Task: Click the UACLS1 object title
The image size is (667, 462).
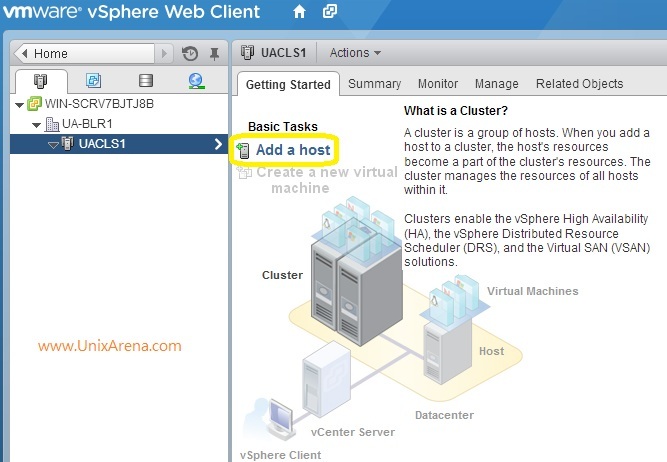Action: point(283,53)
